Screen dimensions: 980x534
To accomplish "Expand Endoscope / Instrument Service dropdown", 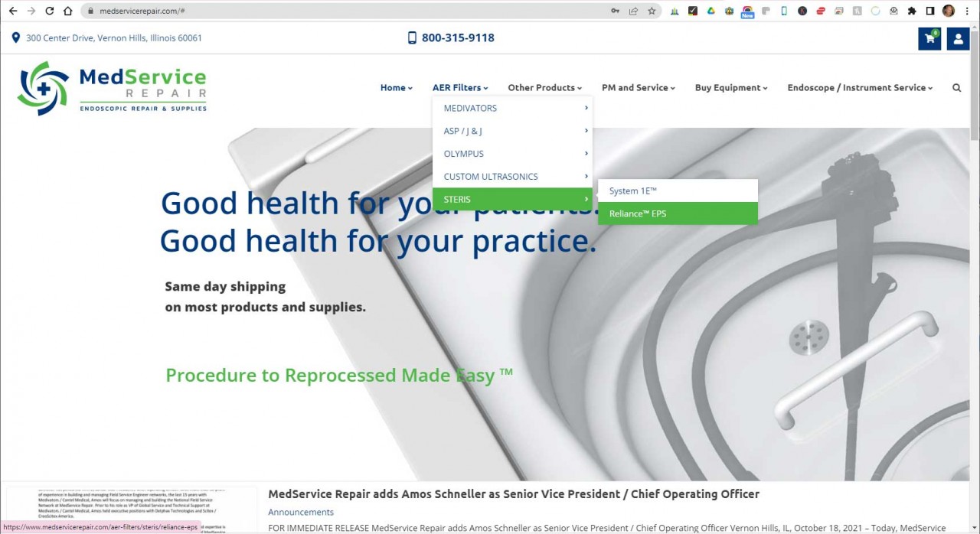I will 860,88.
